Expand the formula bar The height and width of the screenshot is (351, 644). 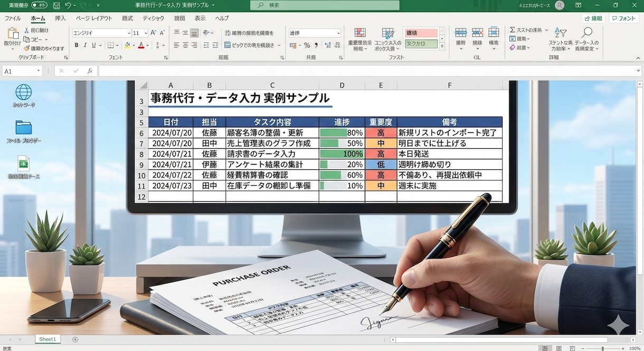[638, 71]
